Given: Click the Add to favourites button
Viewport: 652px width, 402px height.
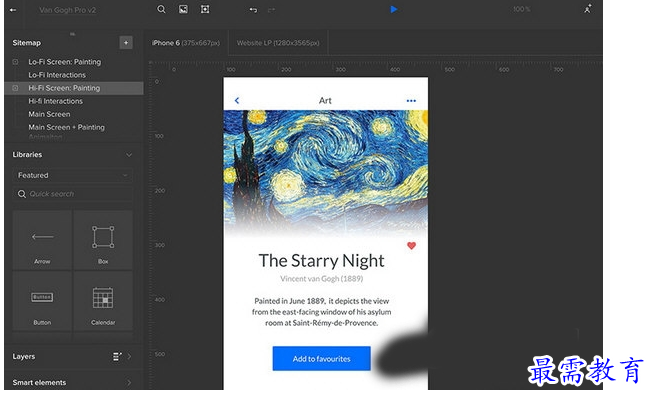Looking at the screenshot, I should [321, 358].
